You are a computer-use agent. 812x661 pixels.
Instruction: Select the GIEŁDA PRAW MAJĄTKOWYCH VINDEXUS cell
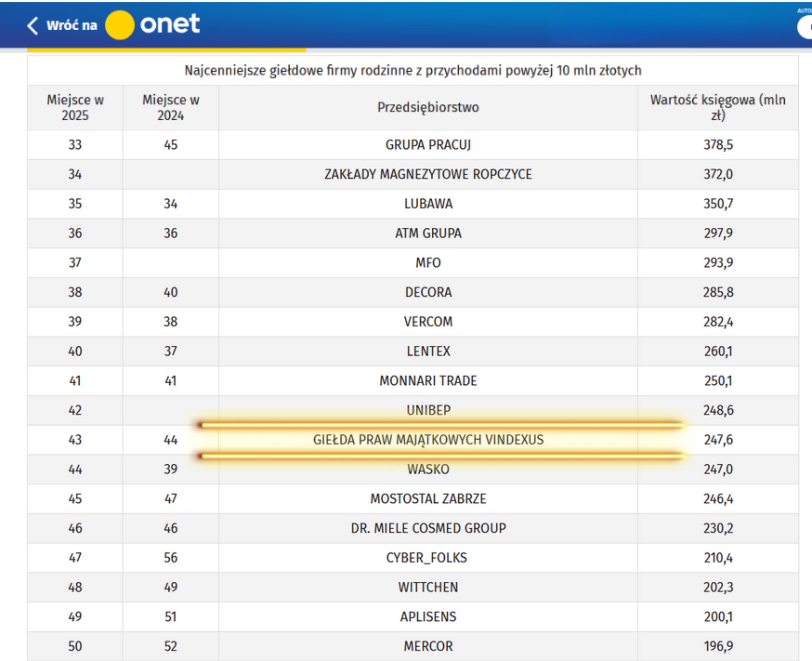pyautogui.click(x=428, y=440)
